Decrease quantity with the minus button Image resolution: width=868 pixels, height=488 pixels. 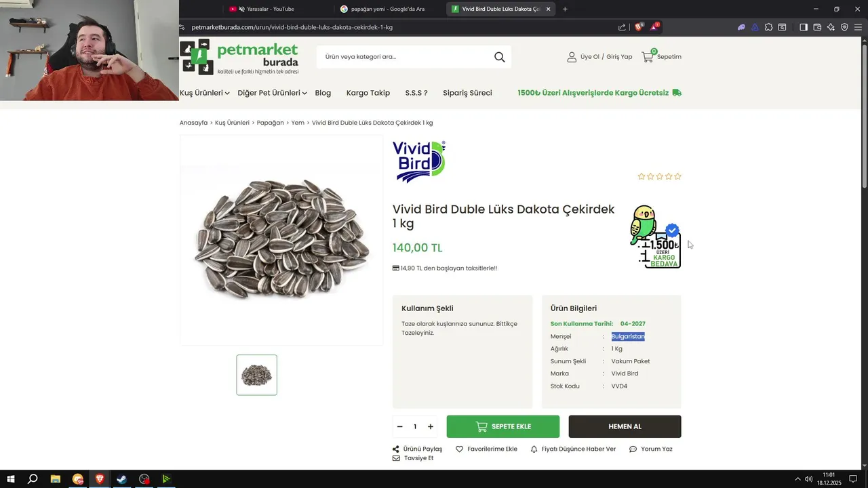click(400, 427)
